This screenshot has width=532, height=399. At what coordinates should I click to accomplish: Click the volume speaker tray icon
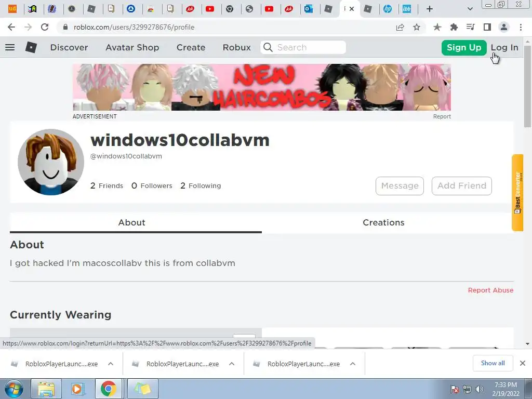pos(479,389)
